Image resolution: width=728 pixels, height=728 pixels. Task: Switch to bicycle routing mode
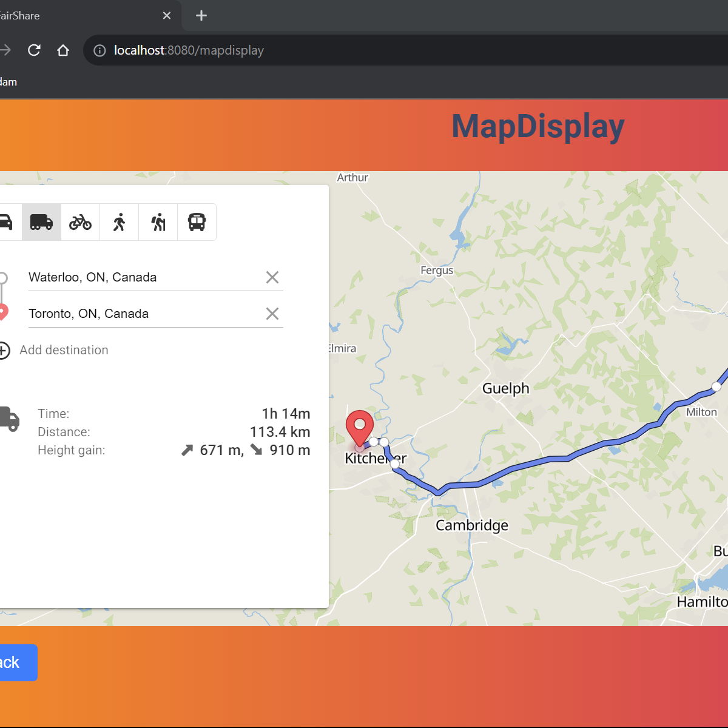pyautogui.click(x=80, y=222)
